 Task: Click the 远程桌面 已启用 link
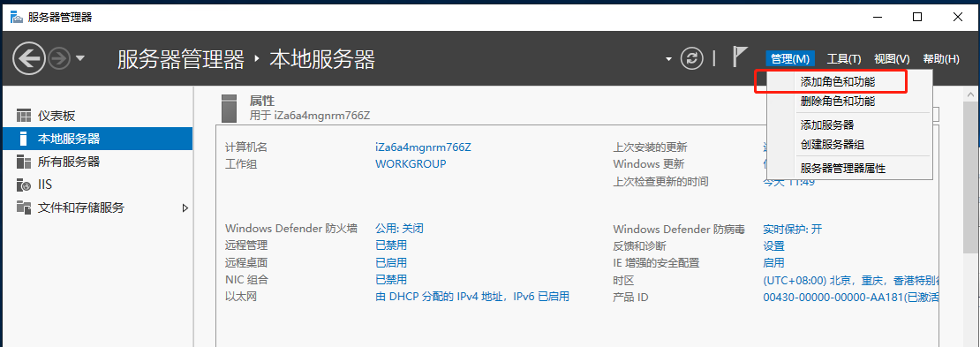pyautogui.click(x=391, y=262)
